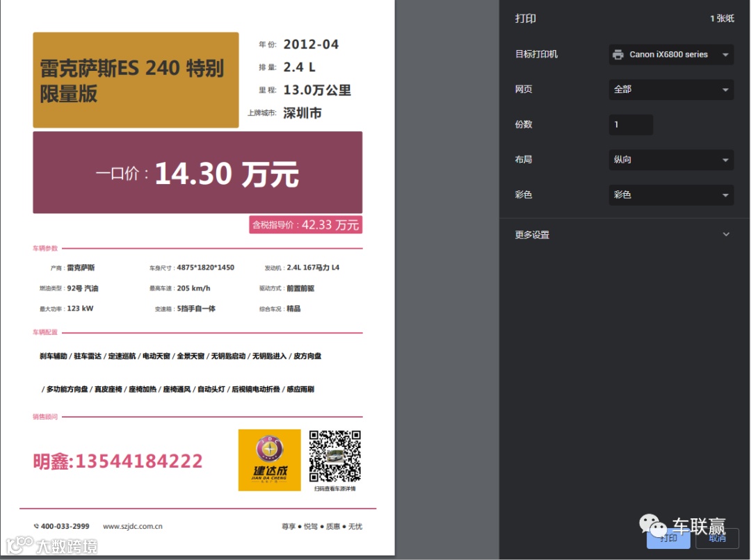This screenshot has width=751, height=560.
Task: Click the condition value 精品
Action: (293, 308)
